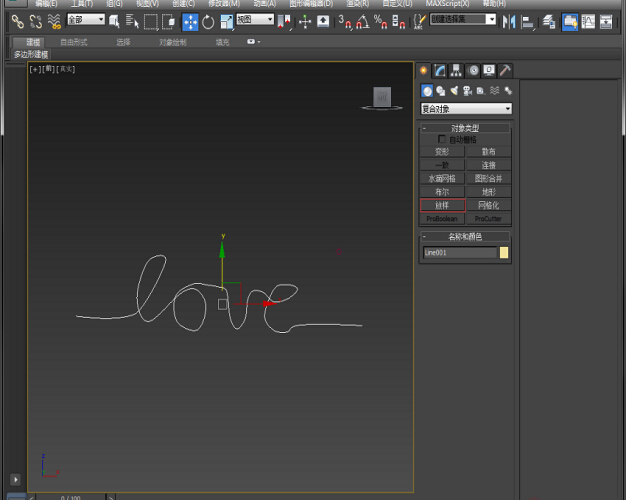Click the 散布 scatter button

(489, 152)
